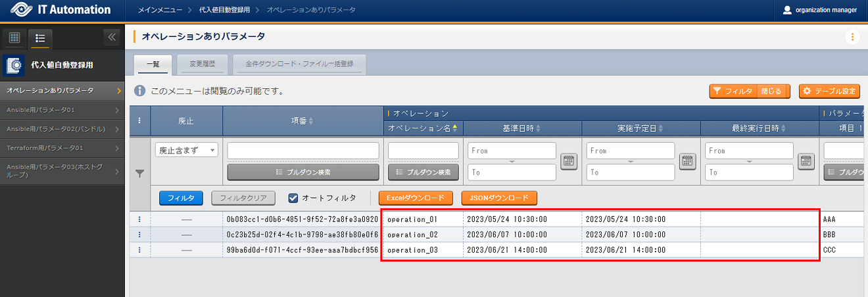Click the JSONダウンロード button
Image resolution: width=868 pixels, height=297 pixels.
click(499, 198)
